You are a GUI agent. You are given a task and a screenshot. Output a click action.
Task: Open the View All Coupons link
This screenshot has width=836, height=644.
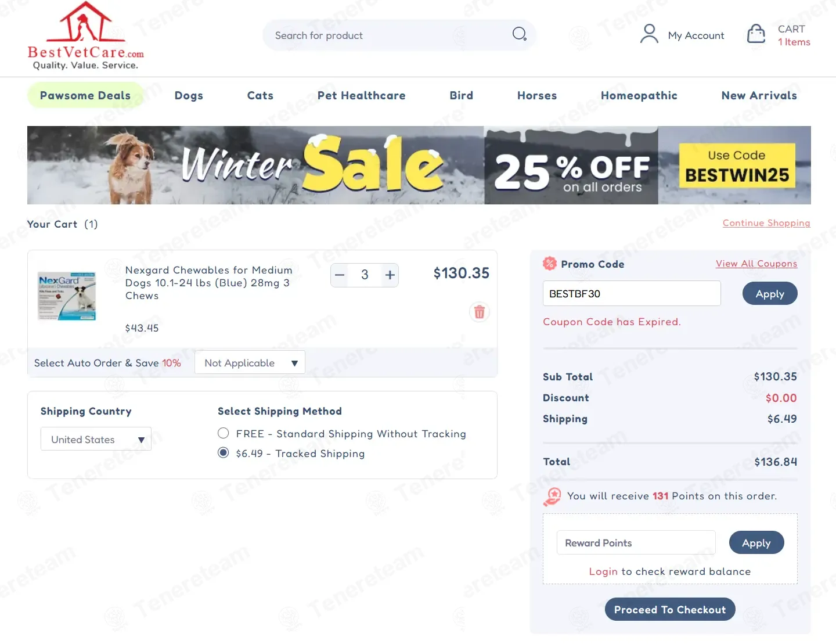756,264
